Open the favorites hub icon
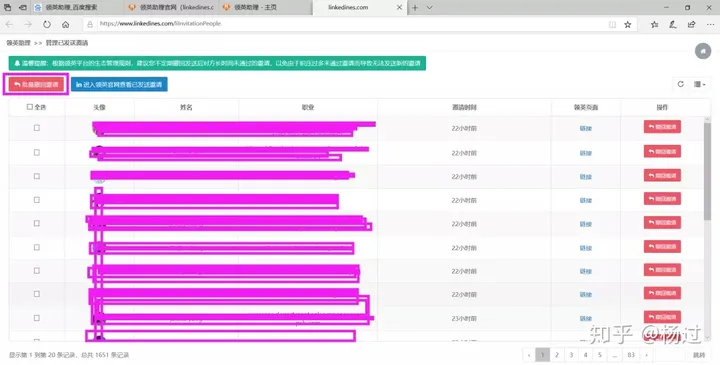 click(654, 24)
